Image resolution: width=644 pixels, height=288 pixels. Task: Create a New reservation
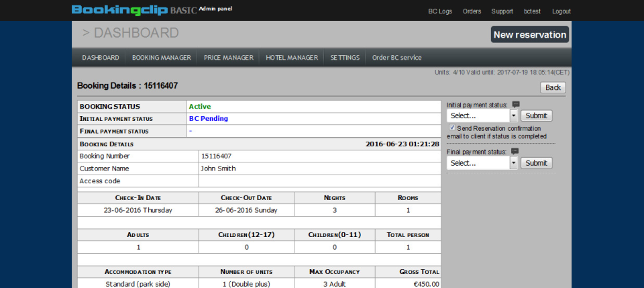click(529, 35)
